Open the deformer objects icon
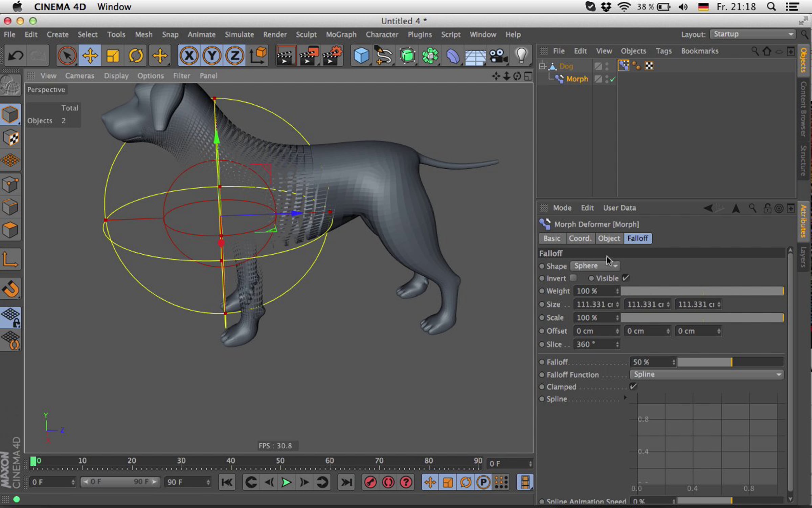812x508 pixels. pos(453,55)
